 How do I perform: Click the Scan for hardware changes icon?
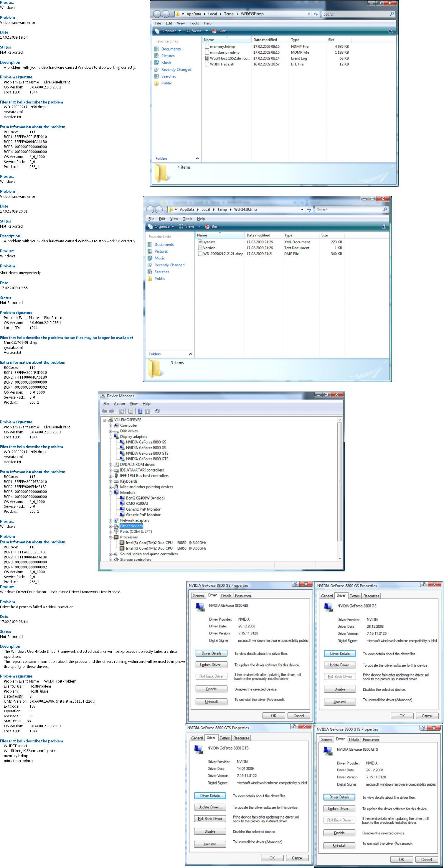[157, 411]
